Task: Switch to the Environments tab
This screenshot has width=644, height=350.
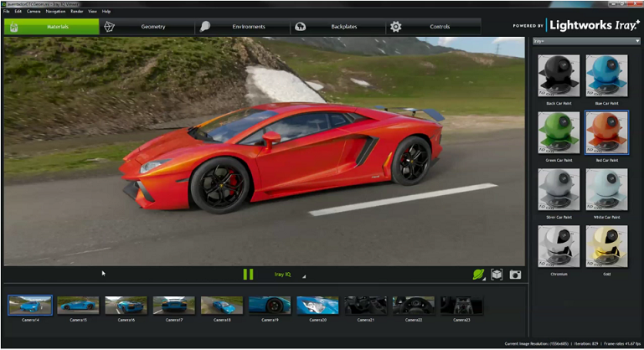Action: click(x=243, y=27)
